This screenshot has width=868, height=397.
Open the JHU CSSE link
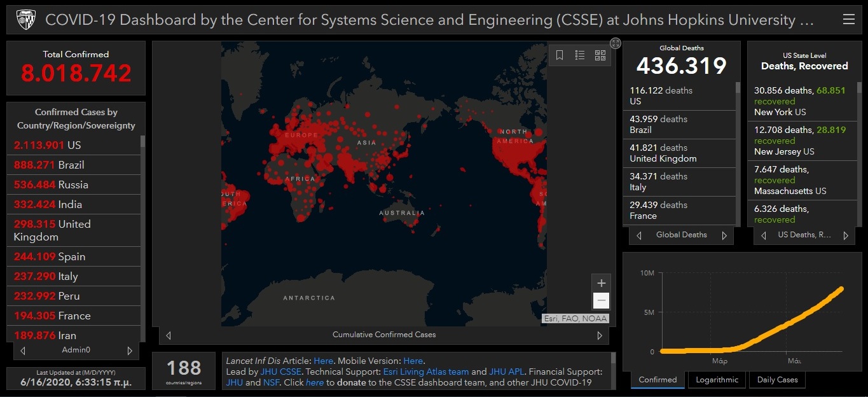tap(280, 372)
